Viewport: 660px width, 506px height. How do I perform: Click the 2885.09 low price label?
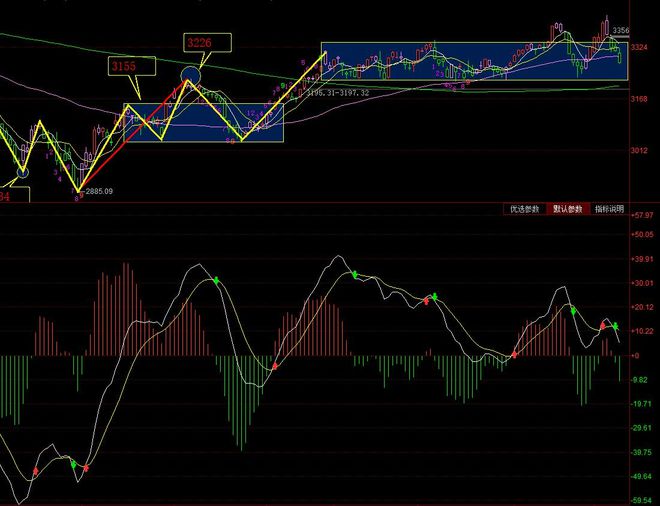[x=99, y=191]
